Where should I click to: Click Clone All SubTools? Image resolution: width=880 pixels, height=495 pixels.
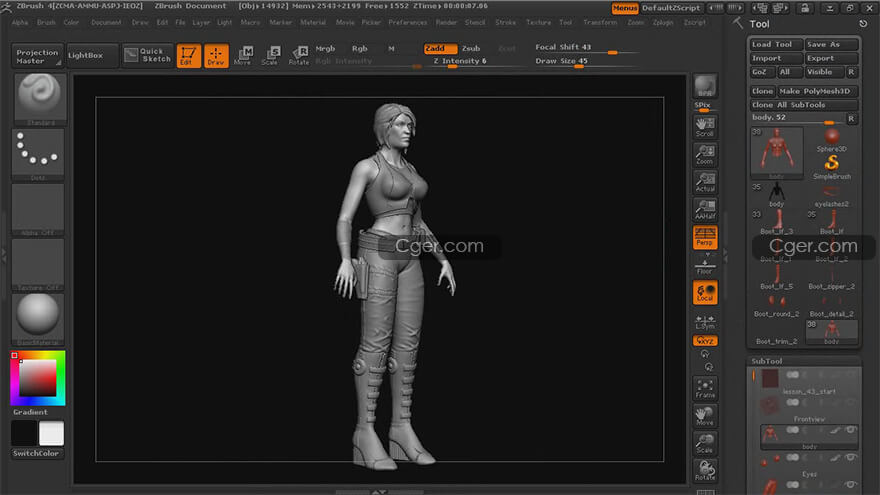[804, 105]
